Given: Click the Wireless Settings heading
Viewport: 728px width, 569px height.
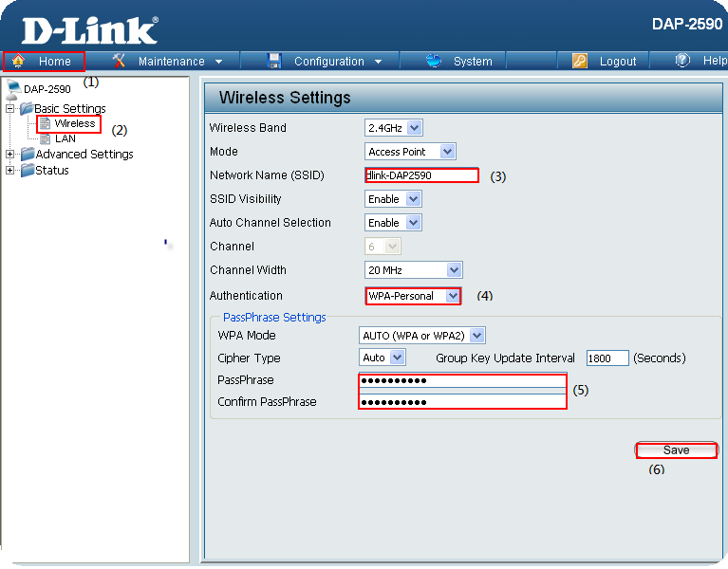Looking at the screenshot, I should click(285, 98).
